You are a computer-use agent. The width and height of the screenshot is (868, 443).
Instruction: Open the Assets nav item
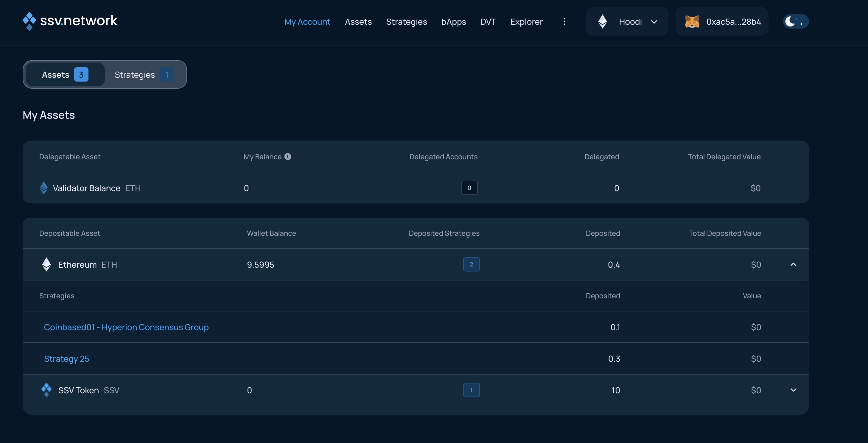[x=358, y=21]
